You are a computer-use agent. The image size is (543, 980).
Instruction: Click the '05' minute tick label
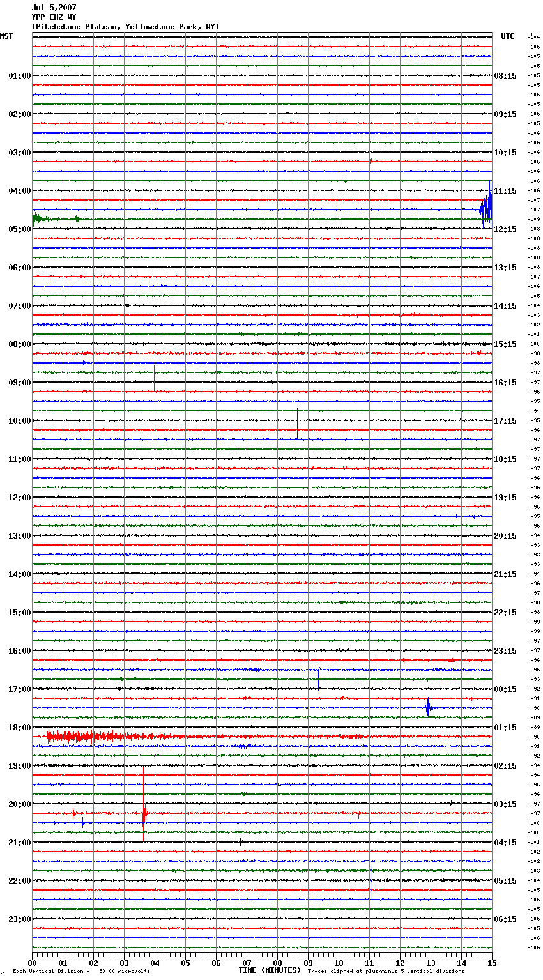(186, 963)
